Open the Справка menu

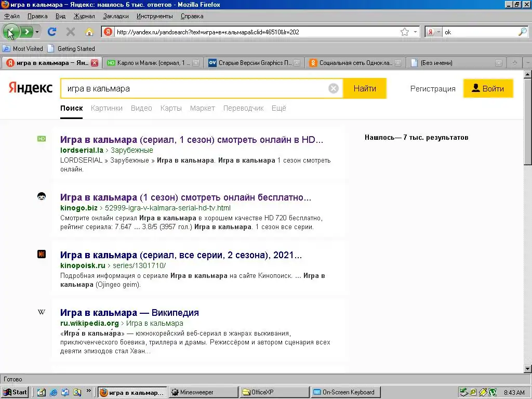coord(192,16)
